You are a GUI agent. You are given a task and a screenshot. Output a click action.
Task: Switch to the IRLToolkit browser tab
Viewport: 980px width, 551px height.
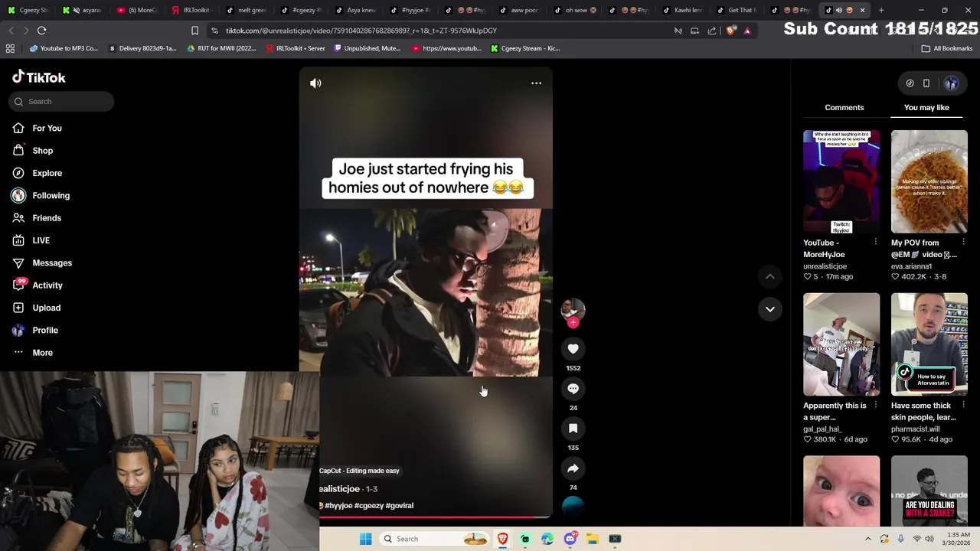191,10
